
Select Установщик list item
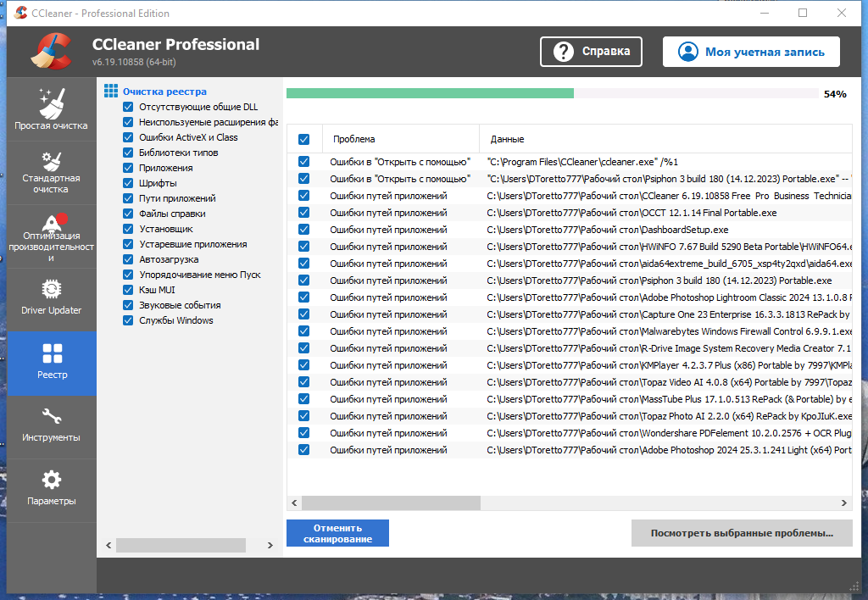[x=166, y=229]
